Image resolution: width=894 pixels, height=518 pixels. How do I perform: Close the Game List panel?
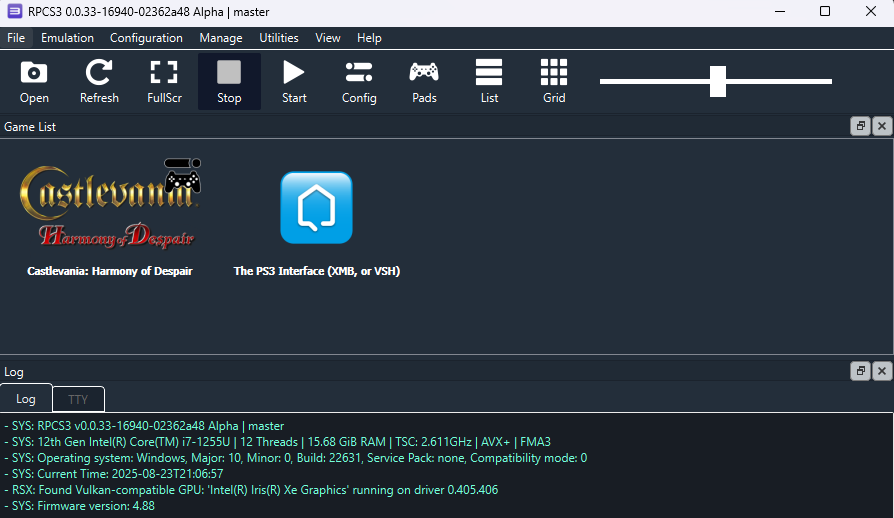881,127
